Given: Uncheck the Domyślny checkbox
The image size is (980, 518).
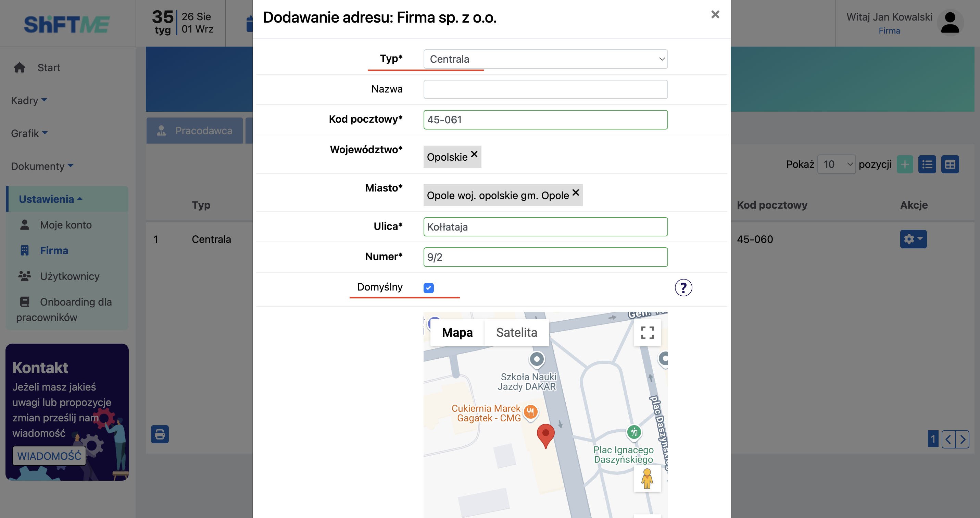Looking at the screenshot, I should (x=428, y=288).
